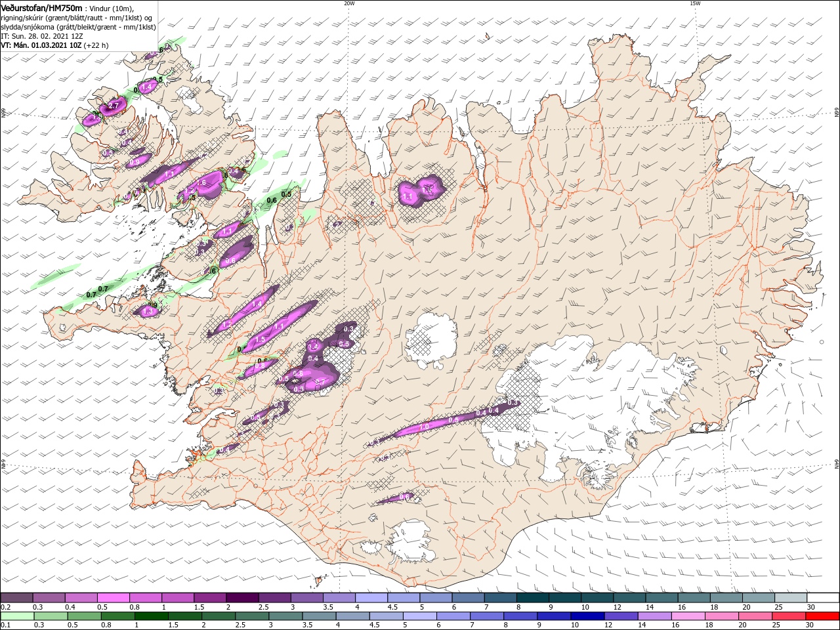Click the 15W longitude label
Screen dimensions: 840x630
coord(695,3)
